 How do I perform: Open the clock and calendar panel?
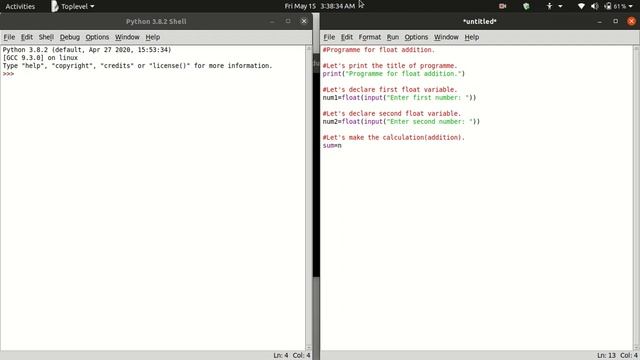(320, 6)
